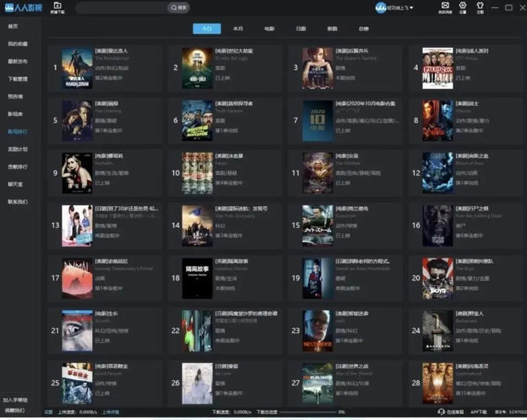The image size is (527, 420).
Task: Click the 人人影视 logo icon
Action: click(x=10, y=8)
